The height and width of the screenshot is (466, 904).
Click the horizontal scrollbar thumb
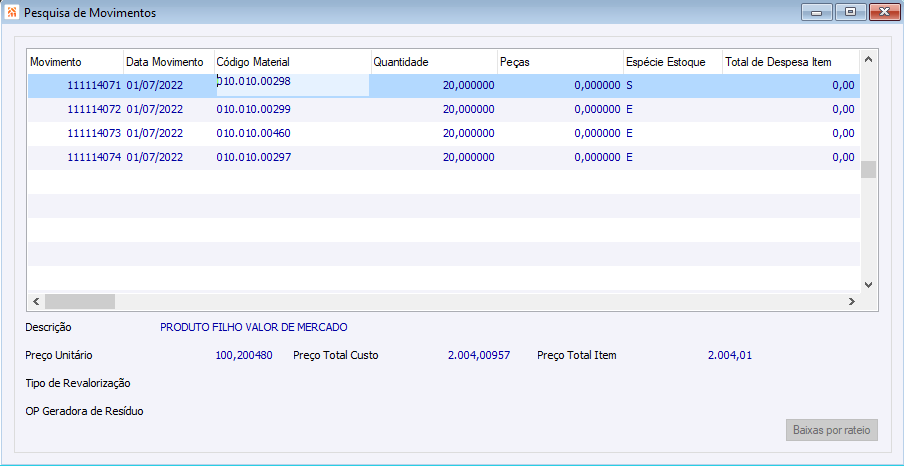click(80, 301)
